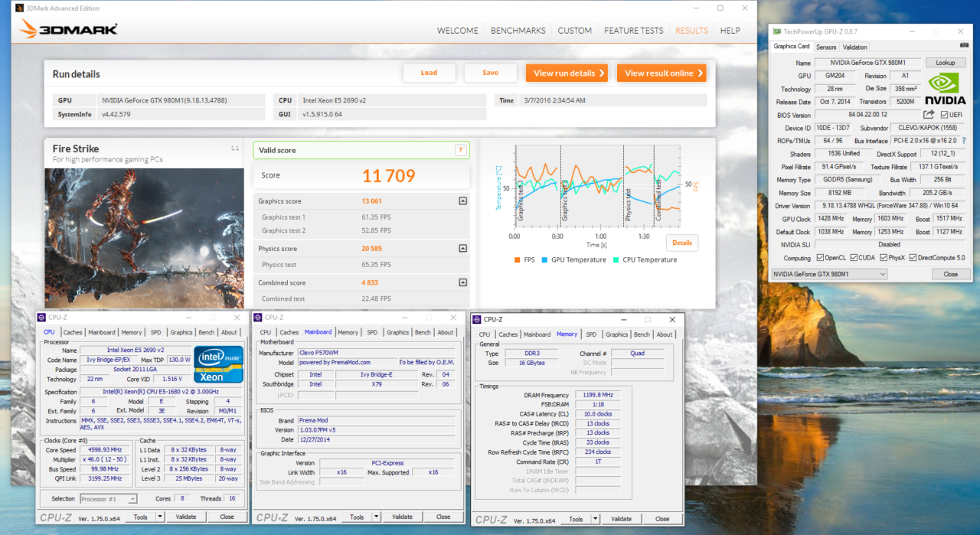The height and width of the screenshot is (535, 980).
Task: Collapse the Combined score section
Action: (x=462, y=282)
